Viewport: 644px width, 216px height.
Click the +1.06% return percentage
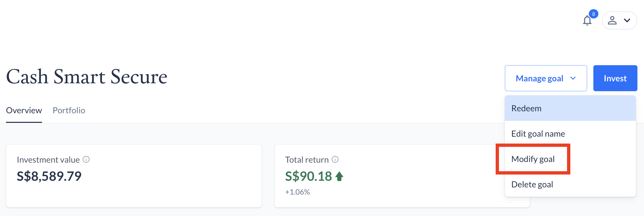point(297,192)
